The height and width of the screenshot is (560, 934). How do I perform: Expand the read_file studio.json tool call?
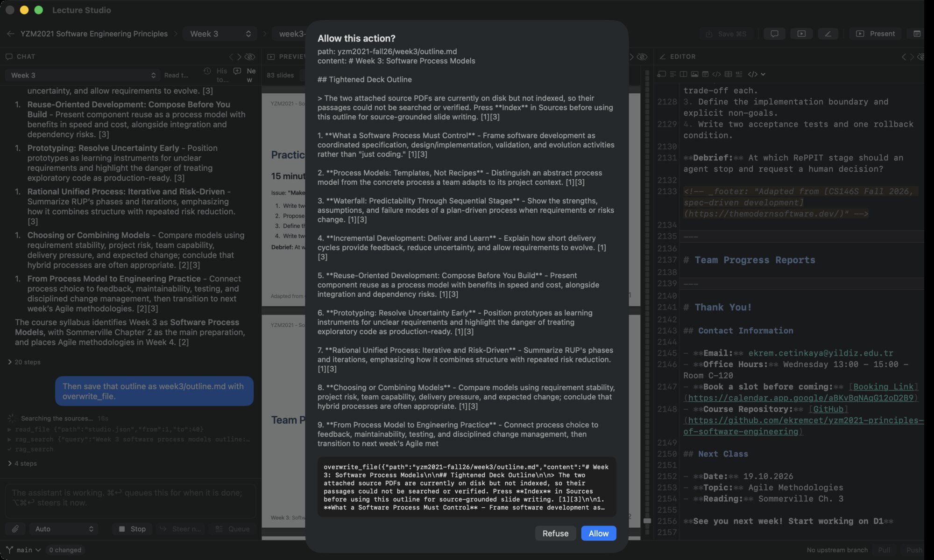(x=106, y=429)
